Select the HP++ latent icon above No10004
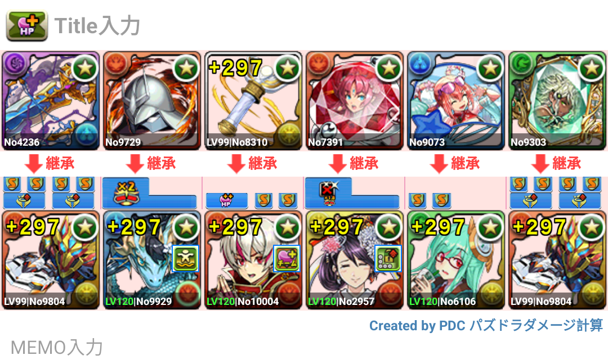Image resolution: width=608 pixels, height=364 pixels. point(226,200)
